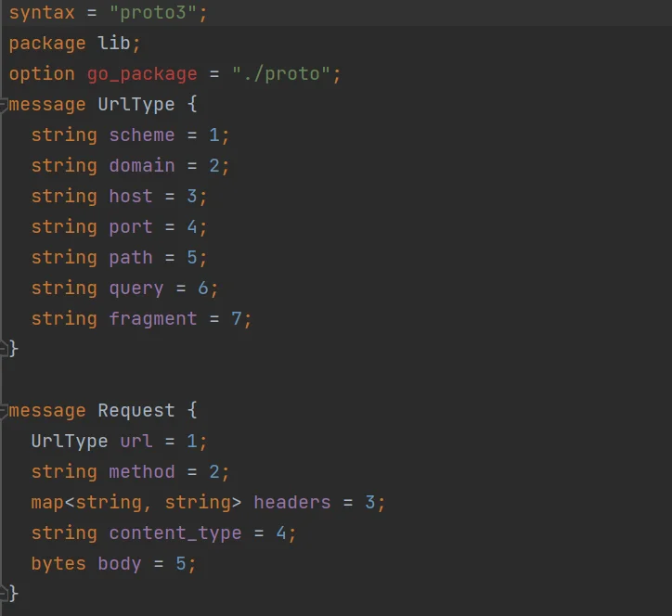Click the package name lib
Viewport: 672px width, 616px height.
click(114, 44)
